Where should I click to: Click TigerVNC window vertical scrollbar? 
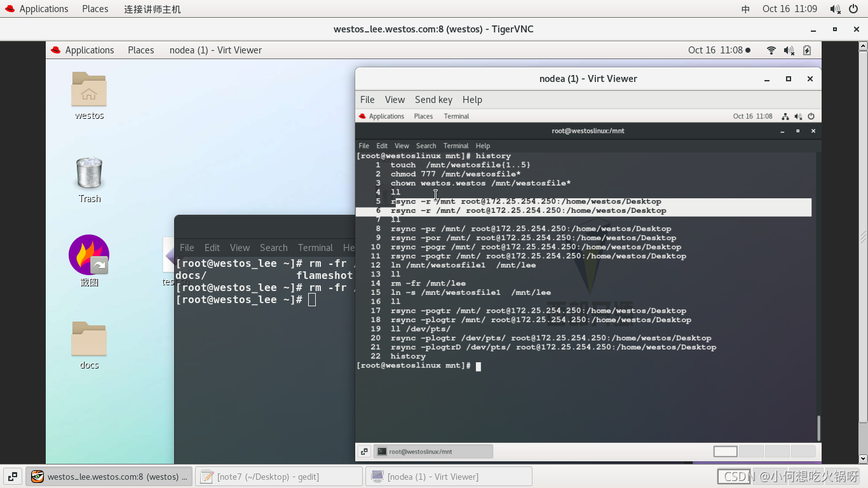coord(864,238)
